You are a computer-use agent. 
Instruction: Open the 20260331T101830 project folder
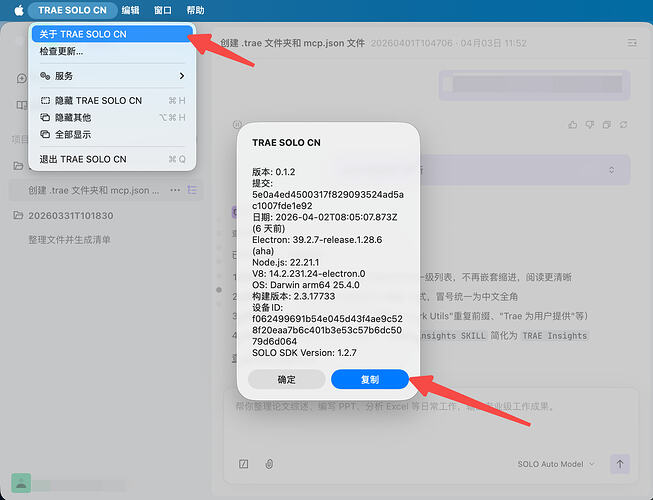[x=70, y=216]
